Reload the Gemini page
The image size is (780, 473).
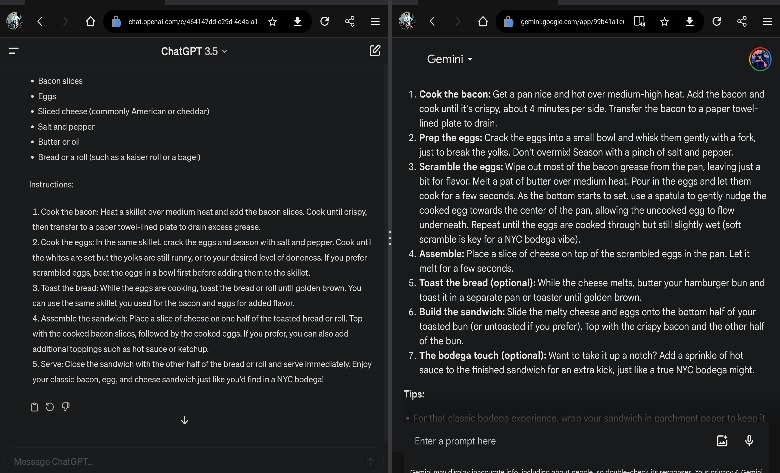(x=717, y=21)
